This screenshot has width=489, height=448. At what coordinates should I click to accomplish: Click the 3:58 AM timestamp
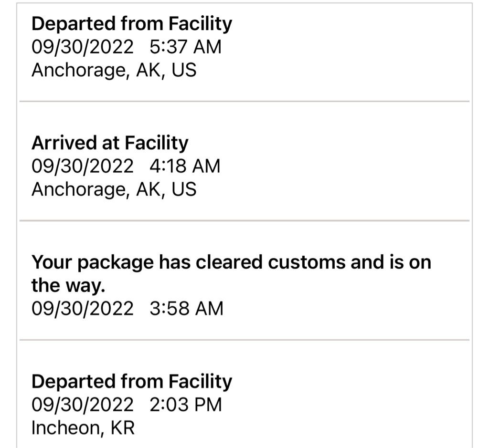(x=186, y=309)
